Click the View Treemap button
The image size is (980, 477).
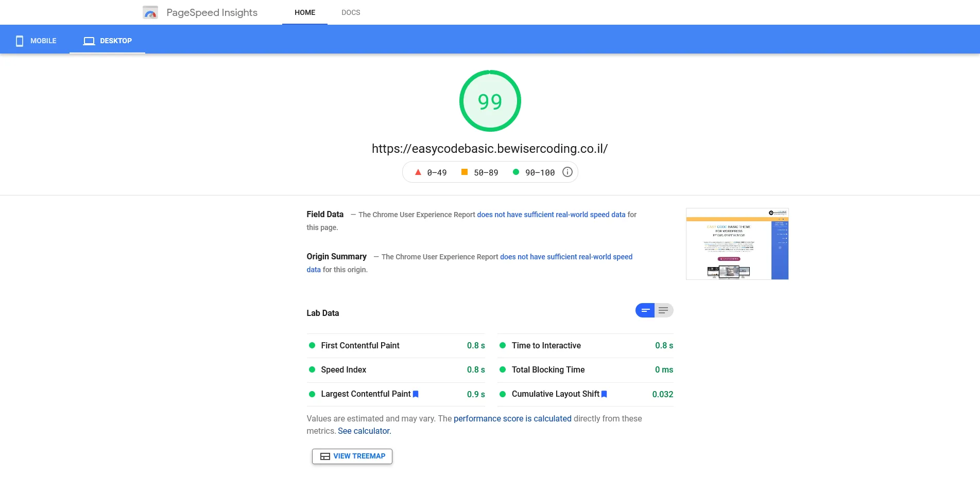click(352, 456)
